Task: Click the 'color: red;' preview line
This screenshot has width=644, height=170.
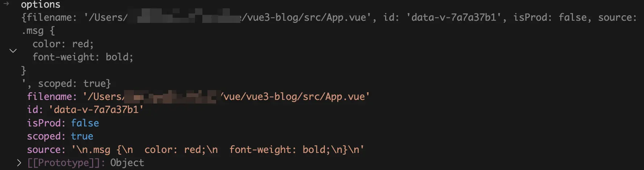Action: 63,44
